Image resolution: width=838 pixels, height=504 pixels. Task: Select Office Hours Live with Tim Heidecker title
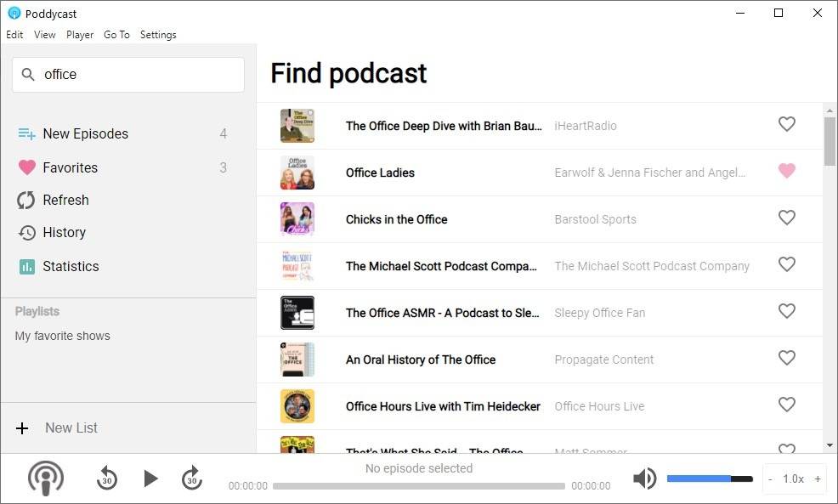(443, 406)
